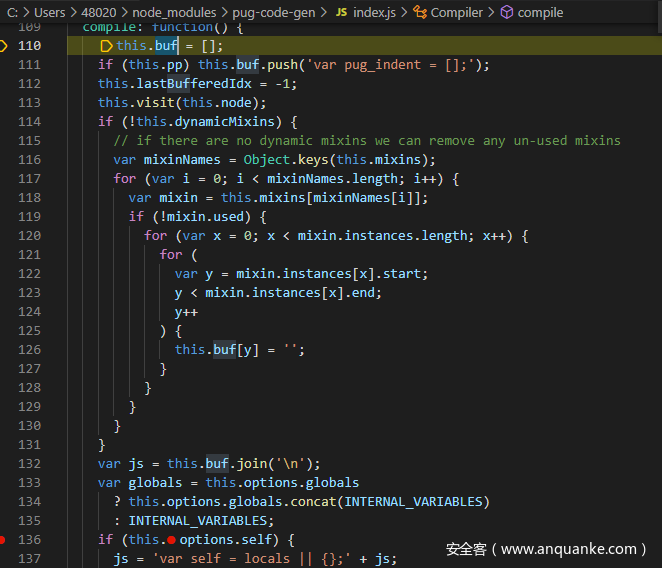Image resolution: width=662 pixels, height=568 pixels.
Task: Click line number 120 in the gutter
Action: pyautogui.click(x=29, y=236)
